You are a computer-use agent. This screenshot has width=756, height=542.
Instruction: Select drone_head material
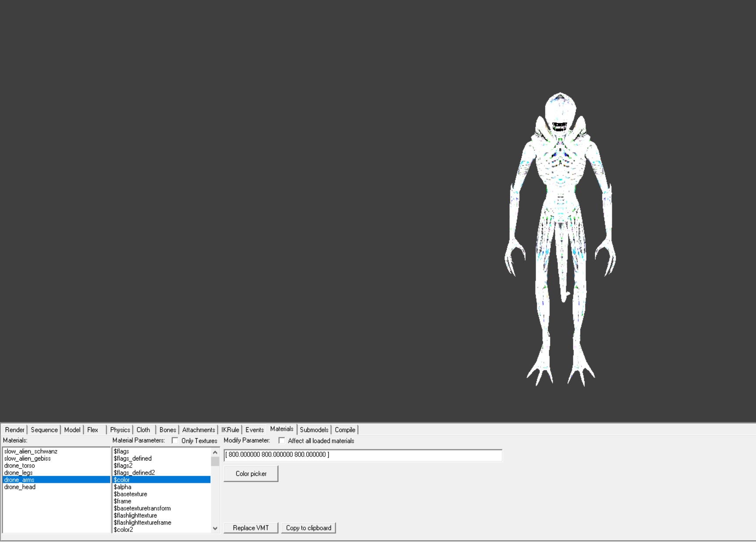pos(56,487)
